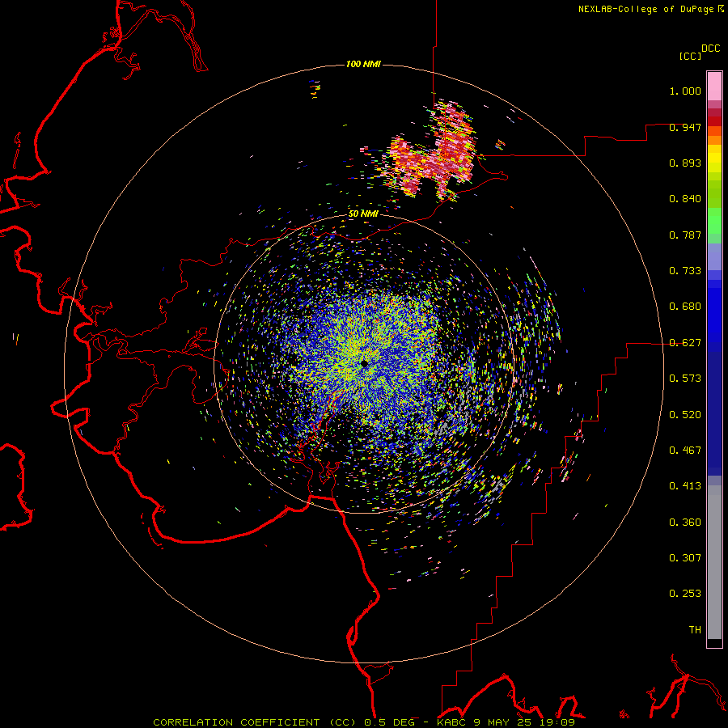728x728 pixels.
Task: Pick the red swatch beside 0.947 on the color bar
Action: (714, 121)
